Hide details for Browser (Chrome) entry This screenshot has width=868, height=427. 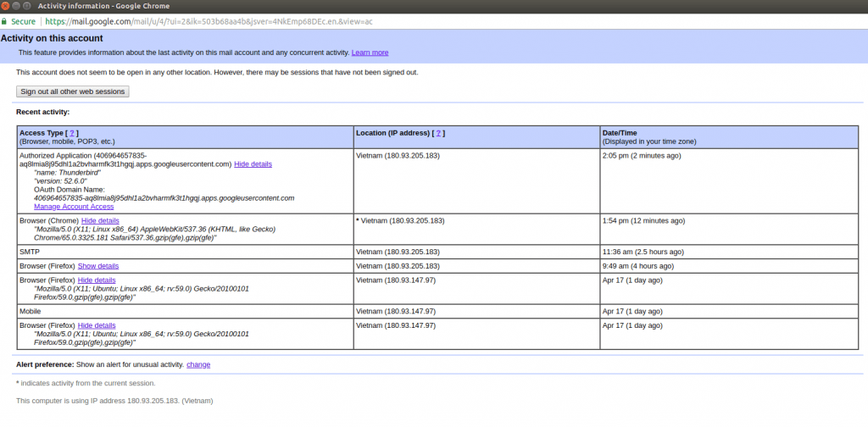click(x=100, y=220)
